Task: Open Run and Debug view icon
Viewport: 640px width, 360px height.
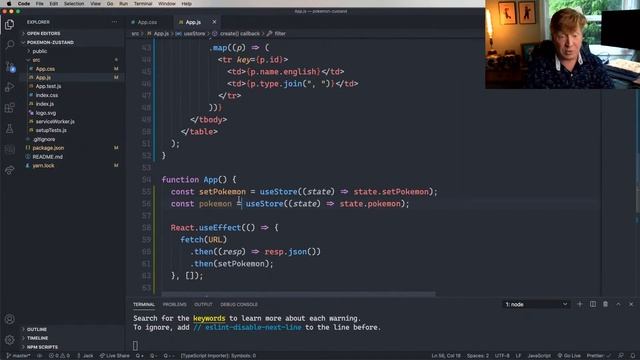Action: click(x=9, y=87)
